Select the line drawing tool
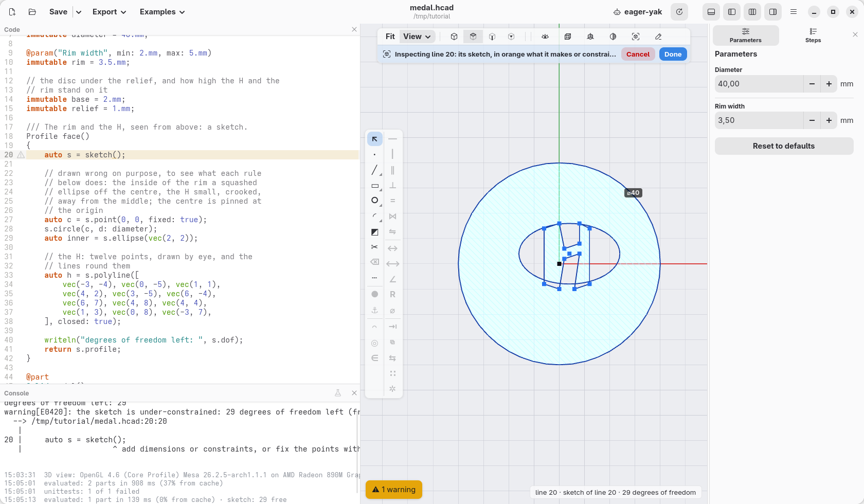This screenshot has height=504, width=864. click(374, 170)
